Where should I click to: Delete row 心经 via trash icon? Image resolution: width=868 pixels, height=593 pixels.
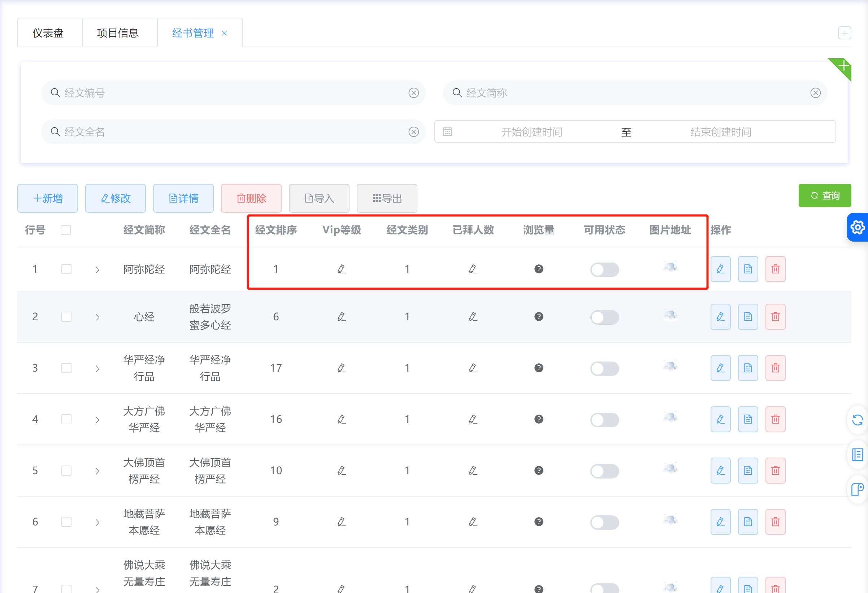(775, 317)
